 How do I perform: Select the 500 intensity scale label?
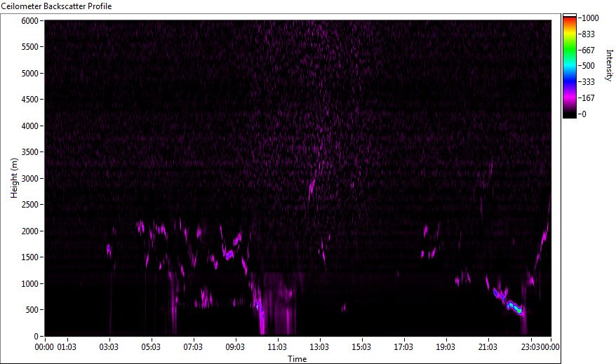(x=589, y=65)
